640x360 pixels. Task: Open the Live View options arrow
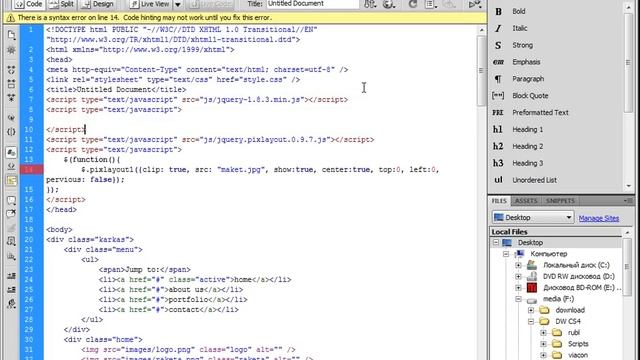pyautogui.click(x=178, y=4)
